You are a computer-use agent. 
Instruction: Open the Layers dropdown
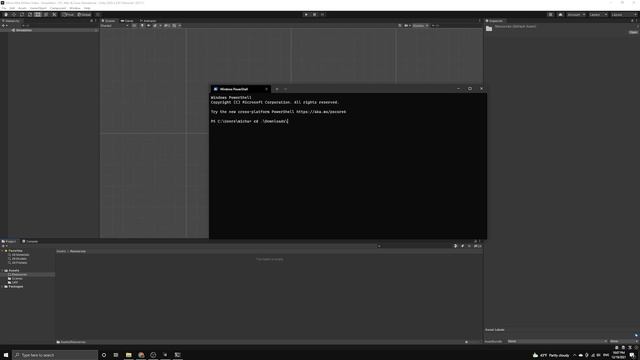[598, 15]
